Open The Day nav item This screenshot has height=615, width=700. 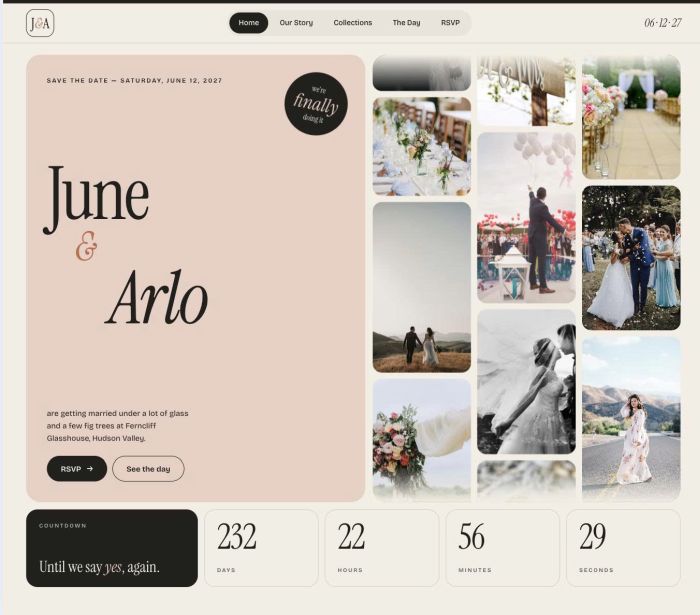pyautogui.click(x=406, y=23)
